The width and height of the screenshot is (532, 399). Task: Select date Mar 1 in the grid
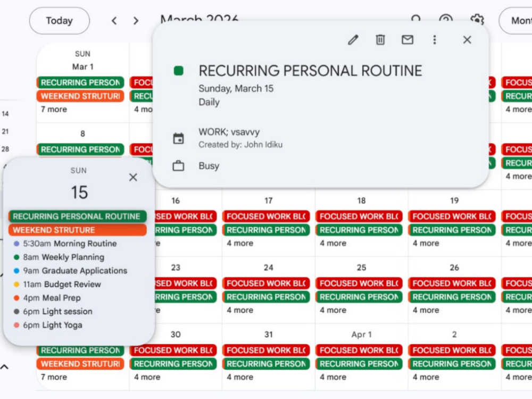(x=82, y=67)
